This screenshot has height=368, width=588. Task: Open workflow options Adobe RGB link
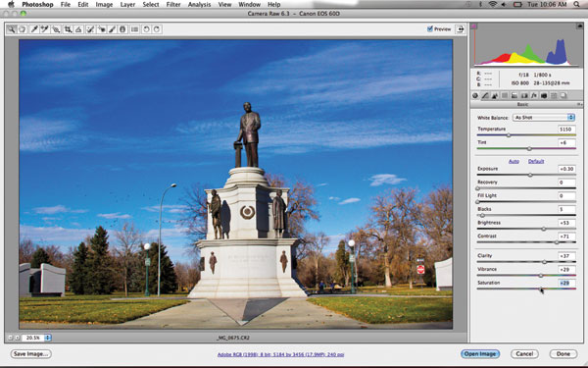(x=280, y=354)
